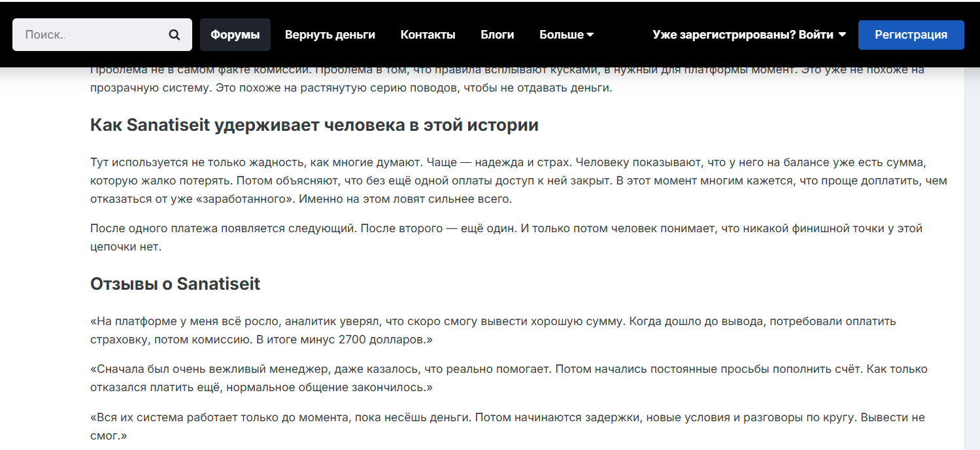
Task: Open the Блоги section
Action: (x=498, y=35)
